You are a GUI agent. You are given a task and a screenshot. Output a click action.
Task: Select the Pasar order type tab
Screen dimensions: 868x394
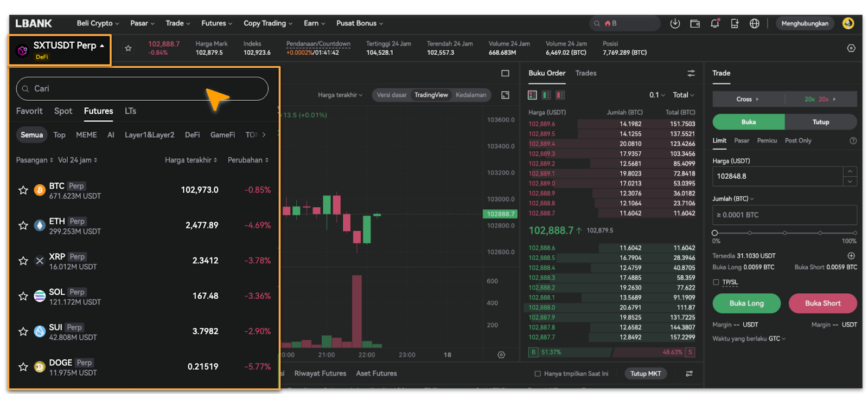[x=742, y=141]
